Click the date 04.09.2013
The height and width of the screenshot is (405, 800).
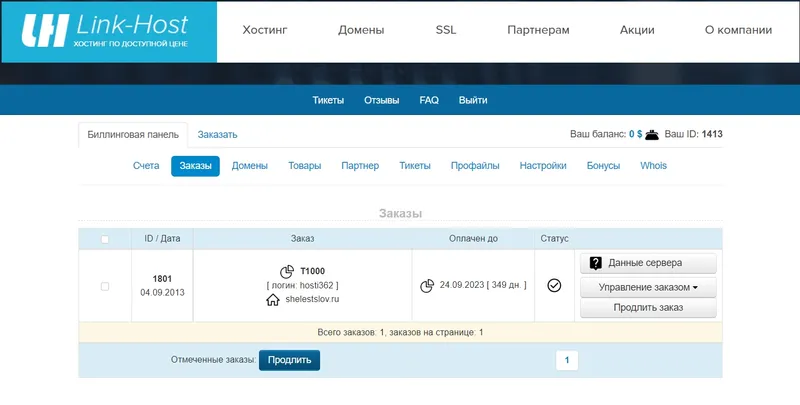point(162,293)
